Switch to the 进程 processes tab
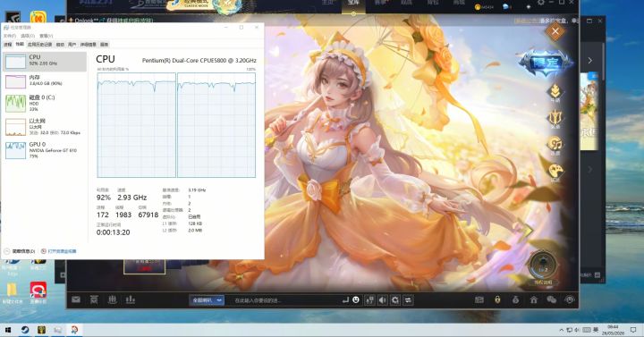The height and width of the screenshot is (337, 644). [x=8, y=45]
